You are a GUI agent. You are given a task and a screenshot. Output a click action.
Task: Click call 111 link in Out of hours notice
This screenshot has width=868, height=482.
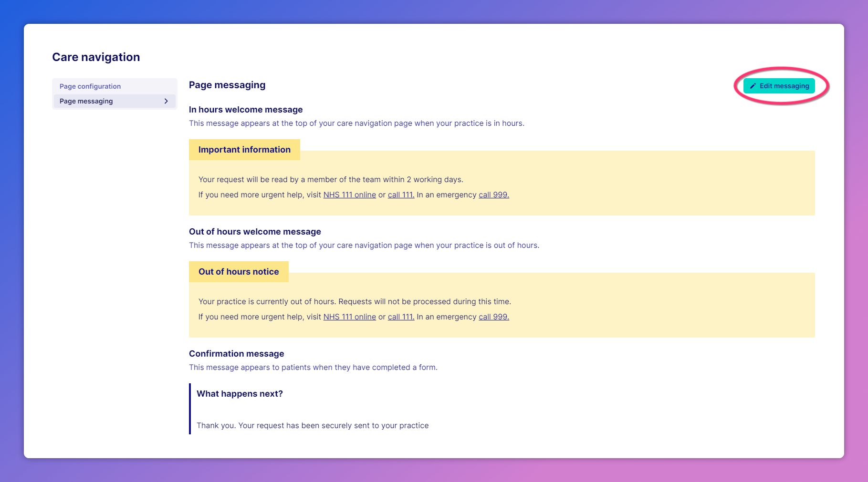401,317
